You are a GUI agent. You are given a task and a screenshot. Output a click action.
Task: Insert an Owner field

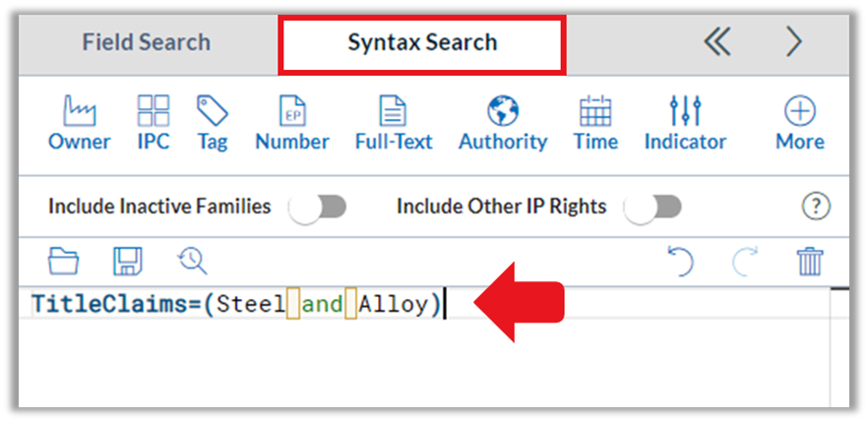[x=79, y=123]
